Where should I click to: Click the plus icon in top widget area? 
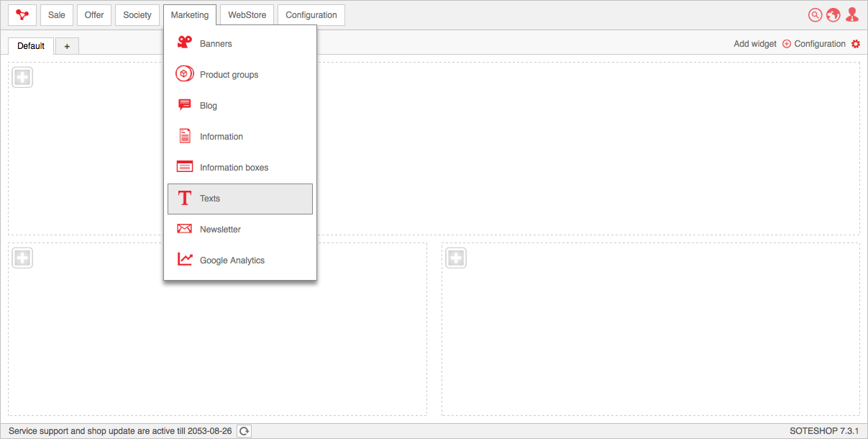22,77
